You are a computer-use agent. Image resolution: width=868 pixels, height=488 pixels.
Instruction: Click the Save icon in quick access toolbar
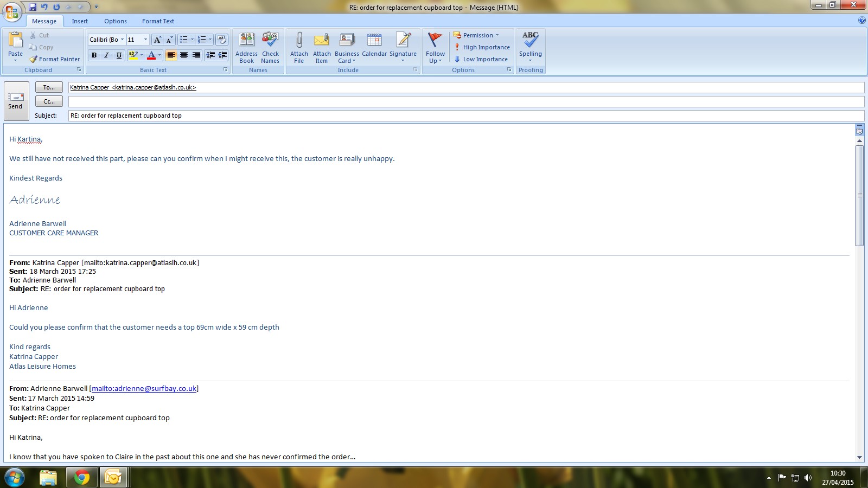point(33,7)
